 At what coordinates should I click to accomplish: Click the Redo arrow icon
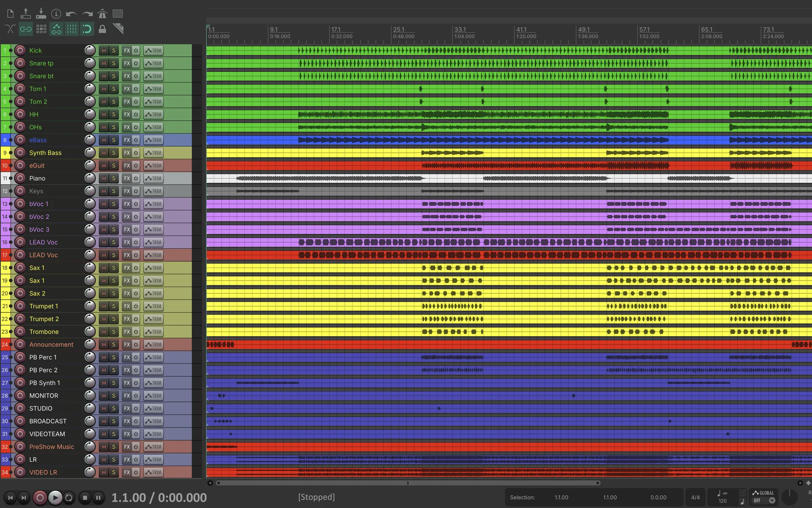tap(87, 14)
